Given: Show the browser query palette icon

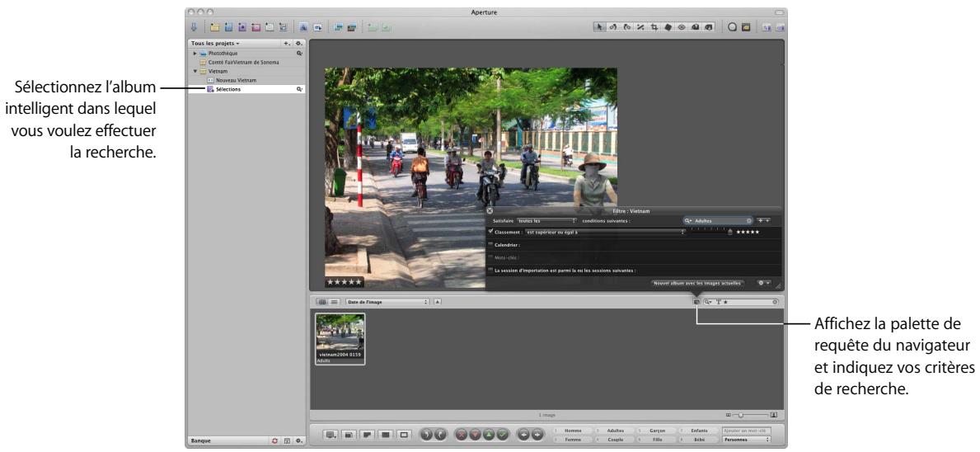Looking at the screenshot, I should click(x=696, y=301).
